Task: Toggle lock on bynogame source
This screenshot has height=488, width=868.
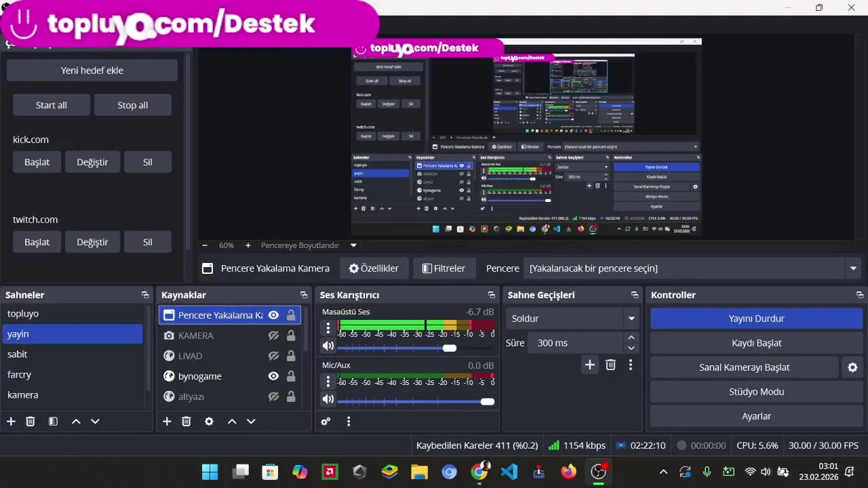Action: coord(291,376)
